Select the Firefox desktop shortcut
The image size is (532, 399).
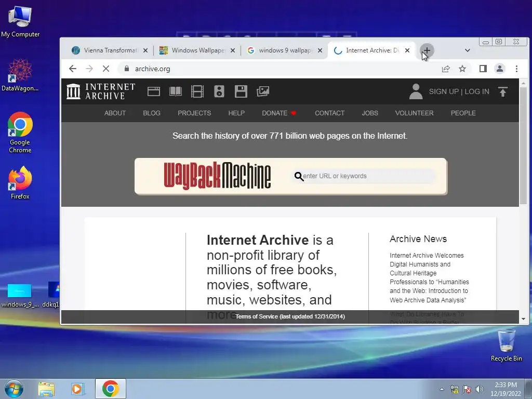coord(20,183)
